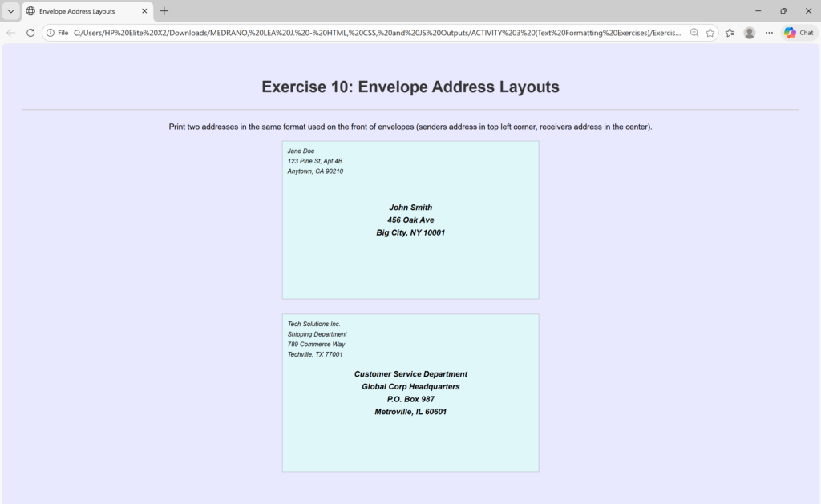Restore down the browser window
The height and width of the screenshot is (504, 821).
(783, 11)
